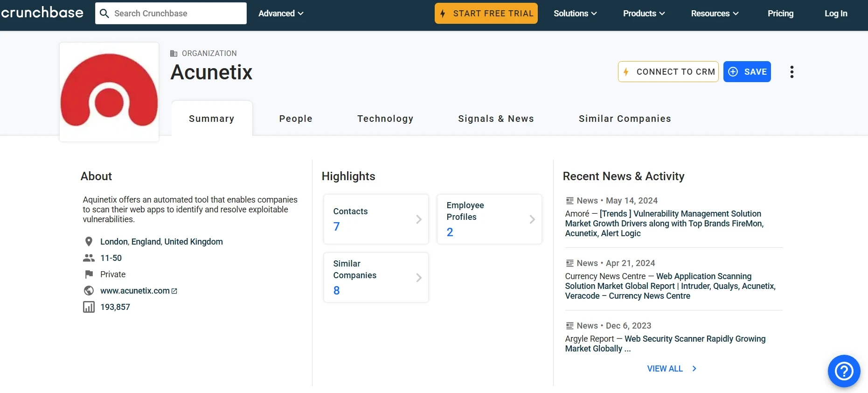Open Web Application Scanning Solution news article
This screenshot has width=868, height=393.
670,286
